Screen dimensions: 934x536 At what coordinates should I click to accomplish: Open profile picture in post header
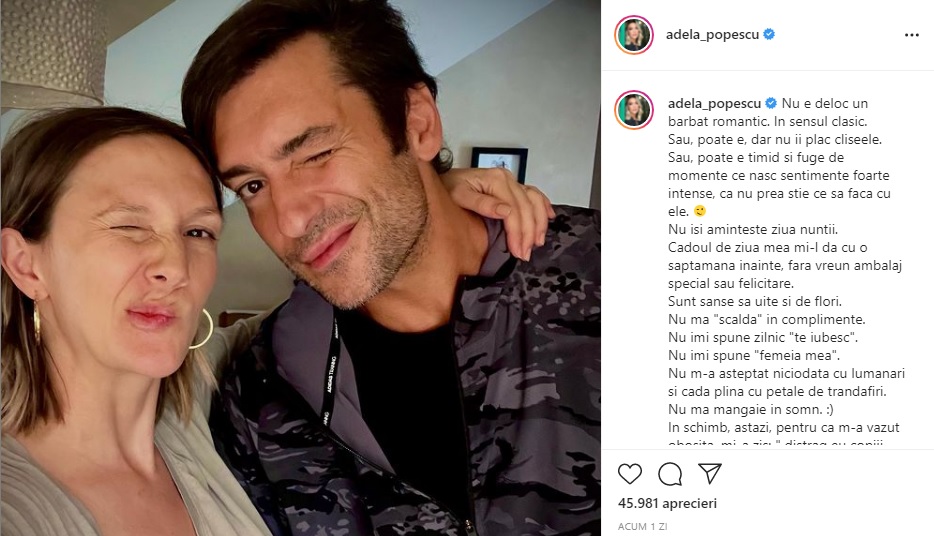pos(634,35)
